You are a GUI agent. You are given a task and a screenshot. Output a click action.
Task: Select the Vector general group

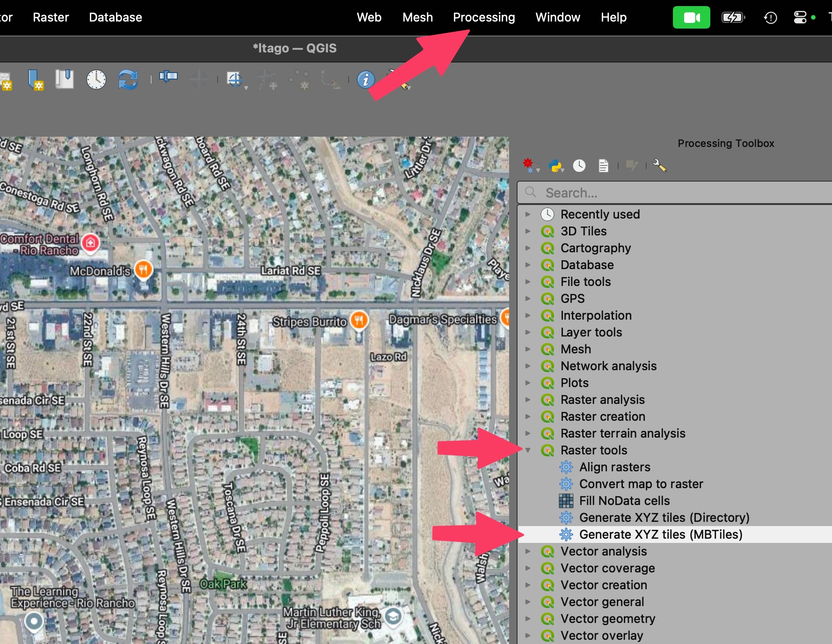tap(602, 602)
